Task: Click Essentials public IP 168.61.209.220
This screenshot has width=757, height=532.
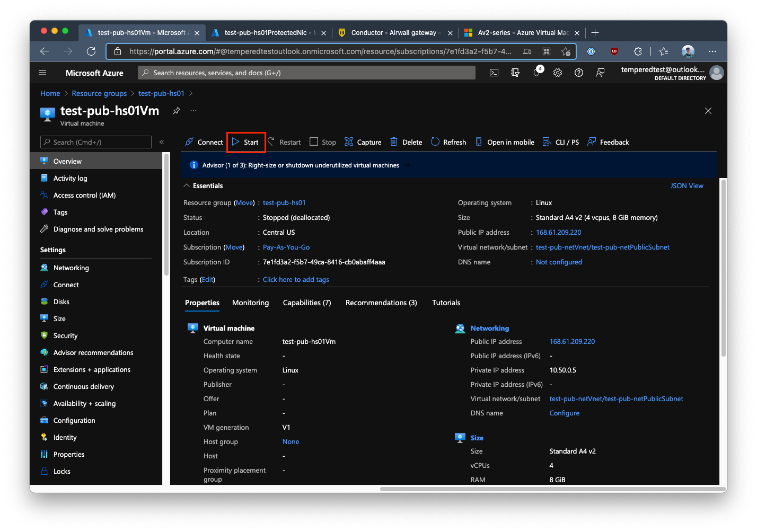Action: (x=558, y=232)
